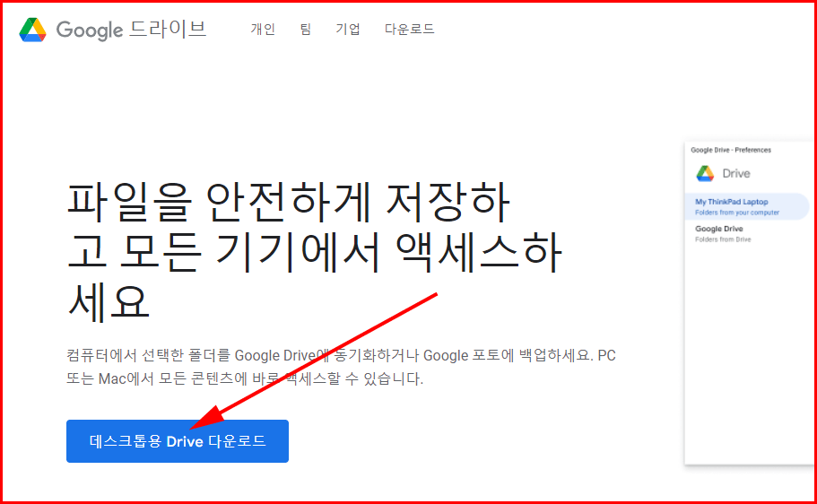
Task: Click the Google Drive triangle logo icon
Action: (x=33, y=30)
